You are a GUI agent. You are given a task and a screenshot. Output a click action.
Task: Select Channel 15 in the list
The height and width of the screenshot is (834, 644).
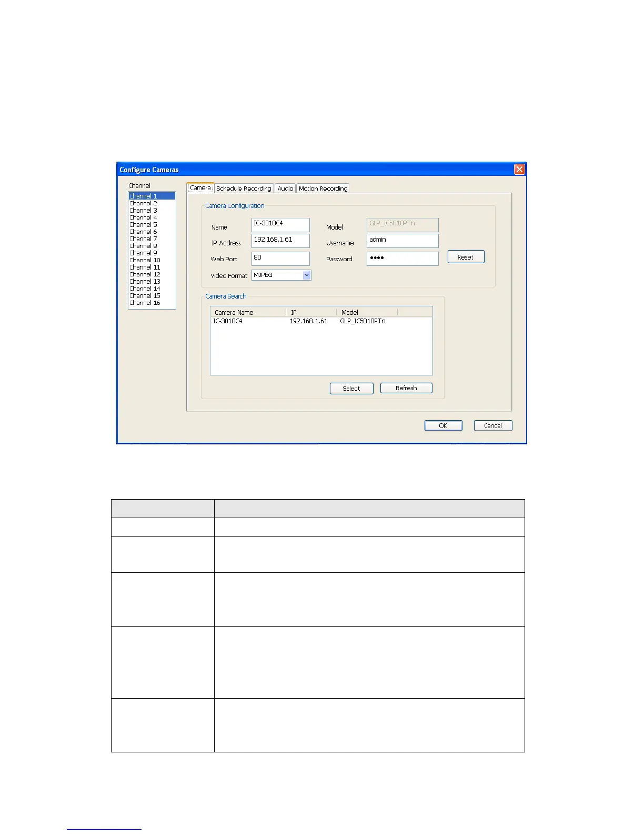(152, 295)
